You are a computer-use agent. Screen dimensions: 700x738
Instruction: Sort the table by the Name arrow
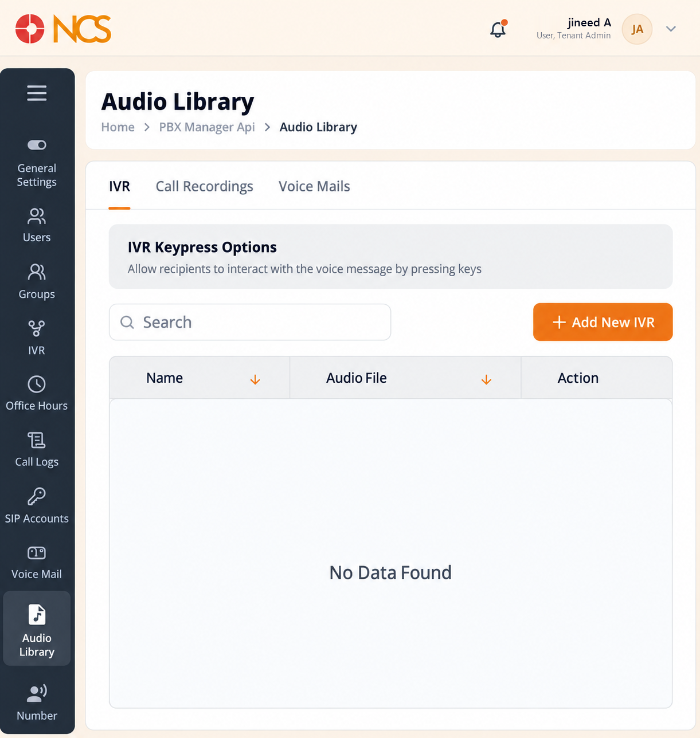pos(255,379)
